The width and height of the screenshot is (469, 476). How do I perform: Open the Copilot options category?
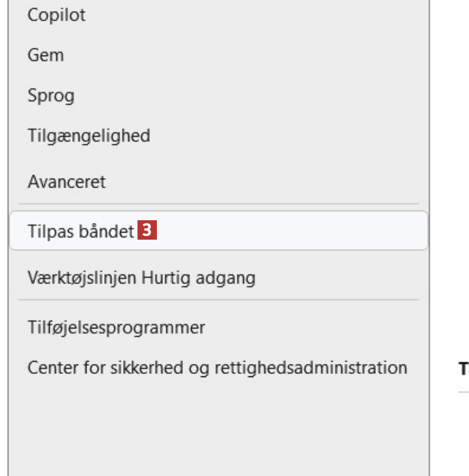[x=57, y=15]
